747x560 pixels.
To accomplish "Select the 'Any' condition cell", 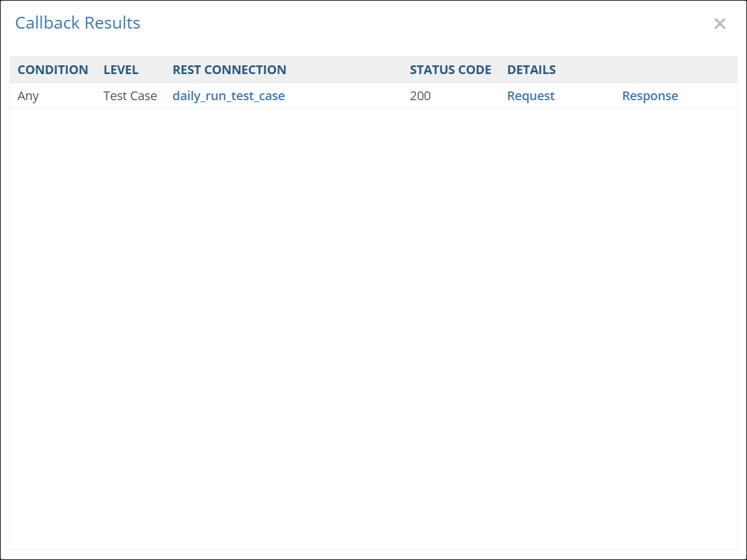I will pos(28,96).
